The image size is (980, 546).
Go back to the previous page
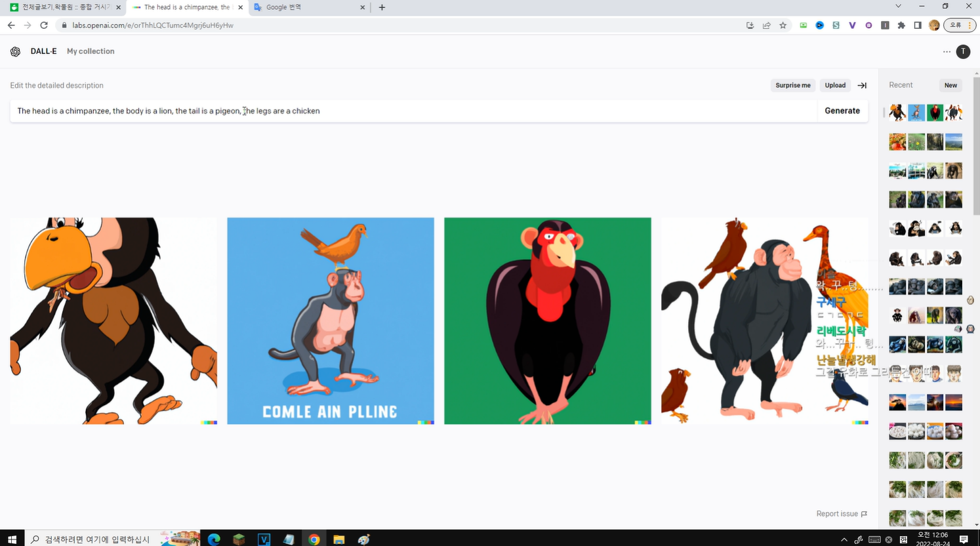coord(11,25)
